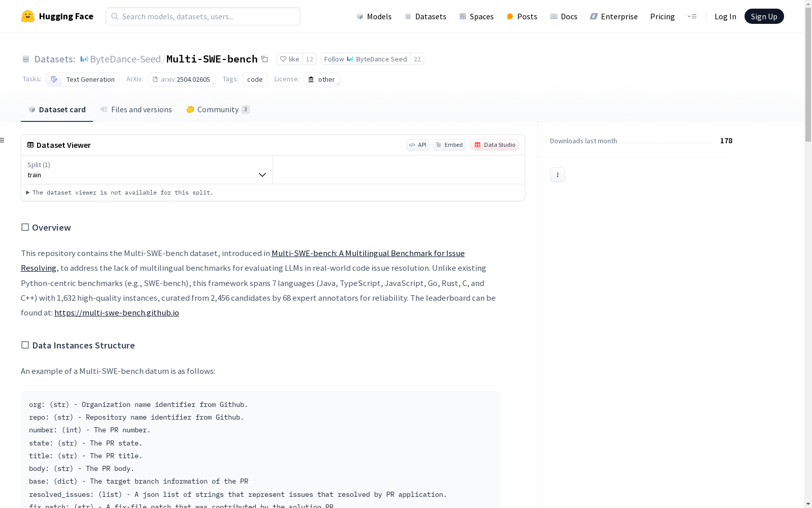Click the like count 12
The height and width of the screenshot is (508, 812).
310,59
